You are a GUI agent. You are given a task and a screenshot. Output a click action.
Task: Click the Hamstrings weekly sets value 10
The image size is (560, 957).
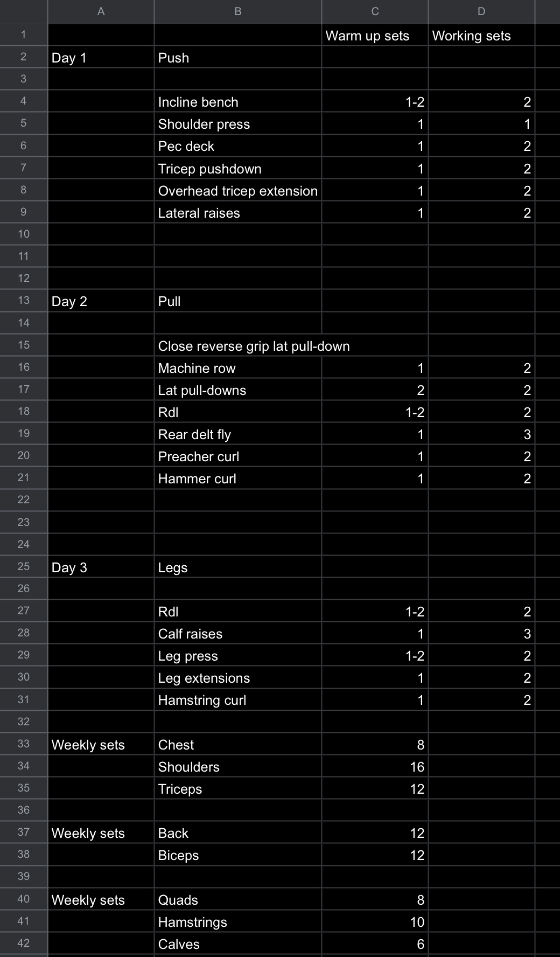tap(375, 922)
